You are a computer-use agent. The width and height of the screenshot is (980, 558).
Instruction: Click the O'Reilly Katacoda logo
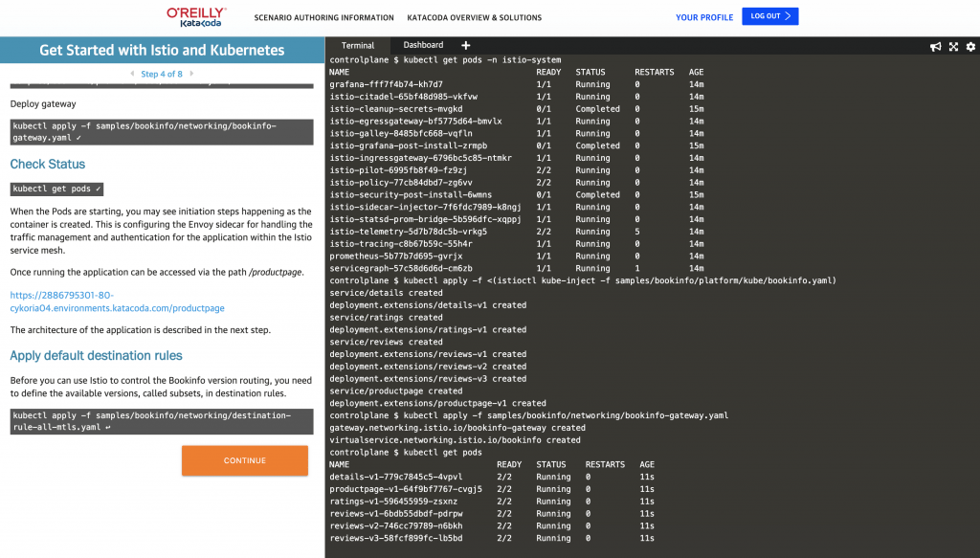pyautogui.click(x=196, y=17)
